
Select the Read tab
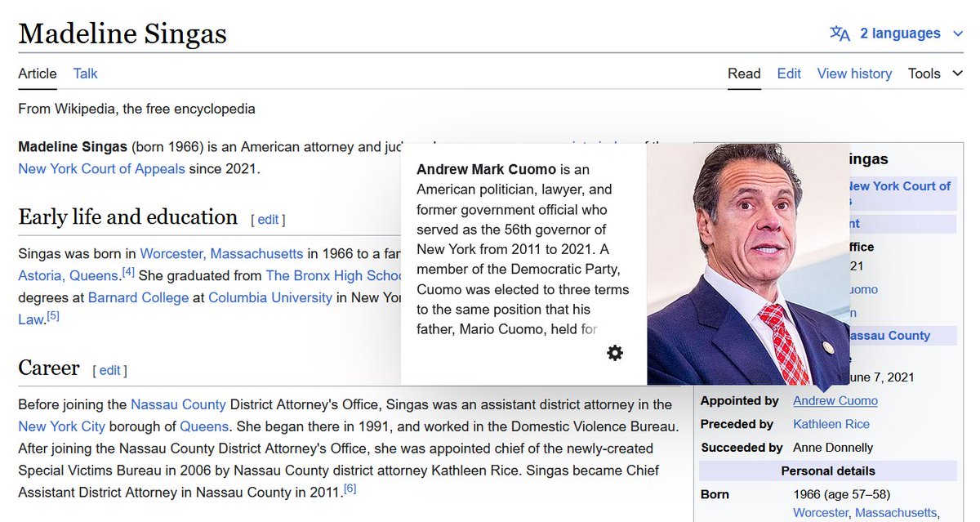click(744, 74)
